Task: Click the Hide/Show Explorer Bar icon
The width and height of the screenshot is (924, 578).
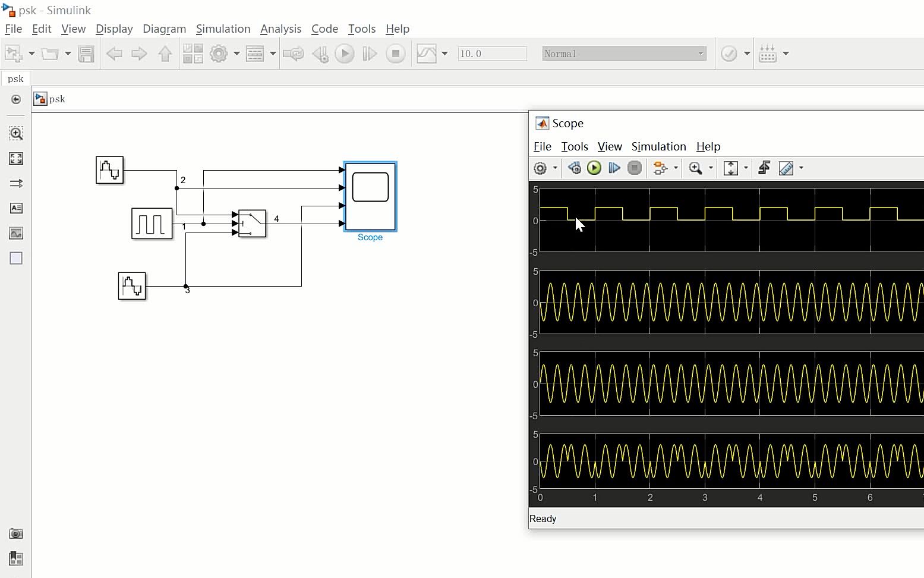Action: tap(16, 99)
